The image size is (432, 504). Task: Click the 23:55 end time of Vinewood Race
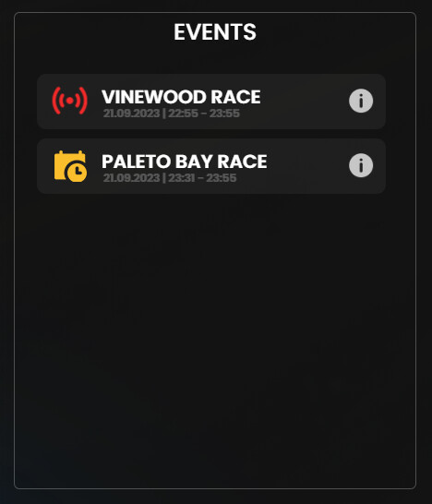coord(224,114)
